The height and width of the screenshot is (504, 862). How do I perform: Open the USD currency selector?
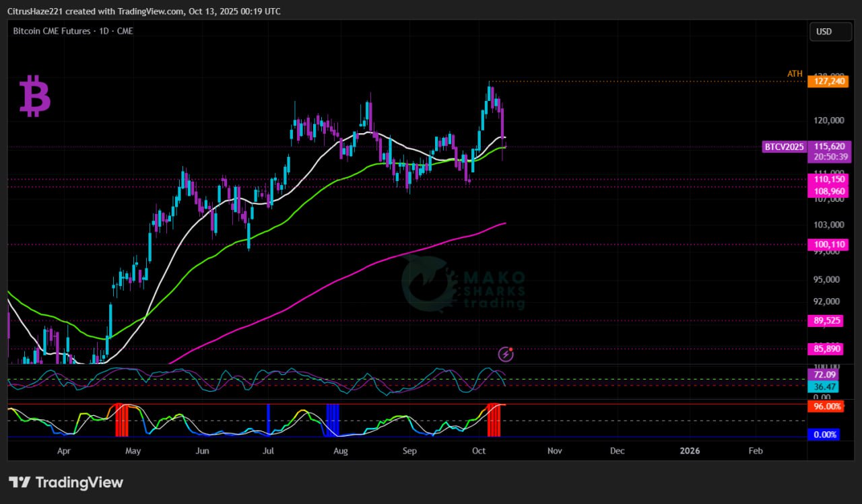[830, 32]
